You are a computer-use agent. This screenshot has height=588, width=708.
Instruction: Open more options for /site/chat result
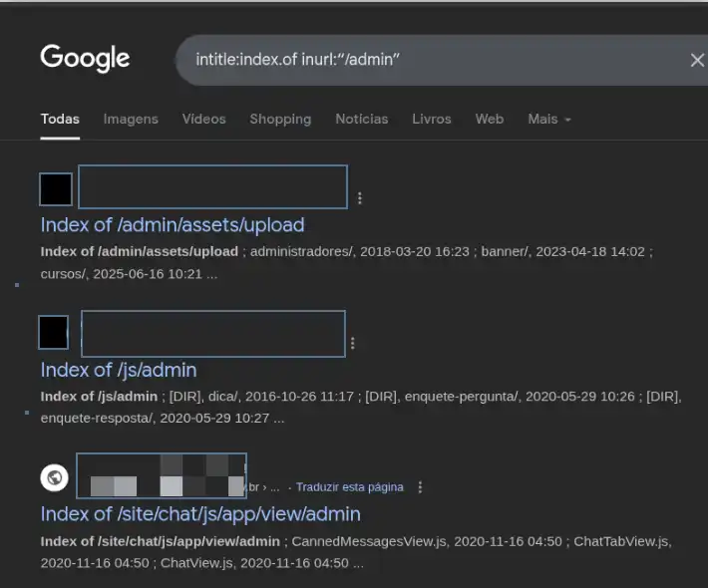pos(420,487)
